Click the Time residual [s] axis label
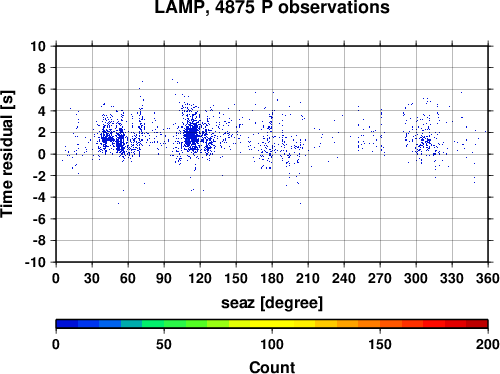This screenshot has width=500, height=374. [x=7, y=154]
